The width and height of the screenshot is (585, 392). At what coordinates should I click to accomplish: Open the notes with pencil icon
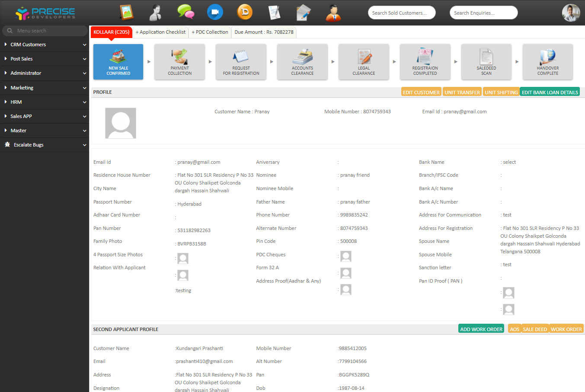click(303, 13)
